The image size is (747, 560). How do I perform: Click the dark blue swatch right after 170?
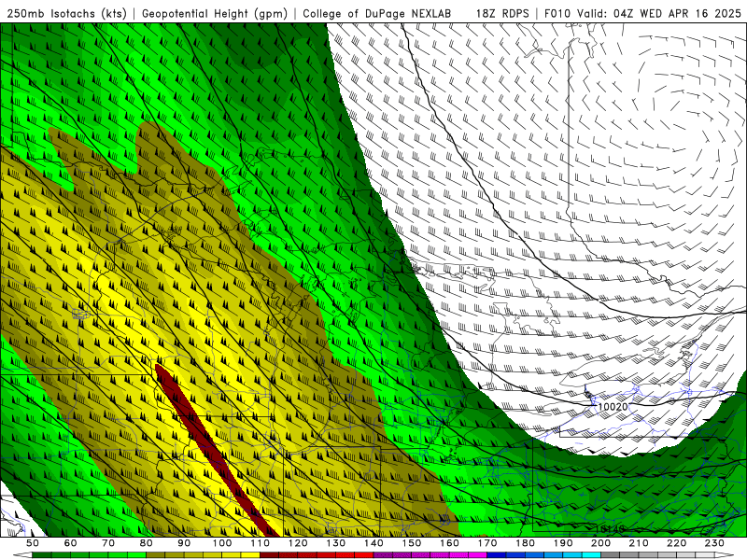pyautogui.click(x=497, y=555)
